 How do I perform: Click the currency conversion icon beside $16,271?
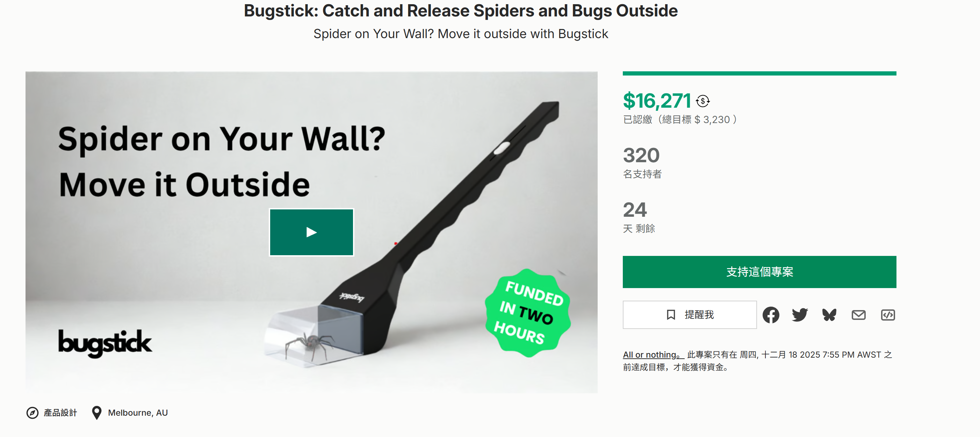[702, 101]
